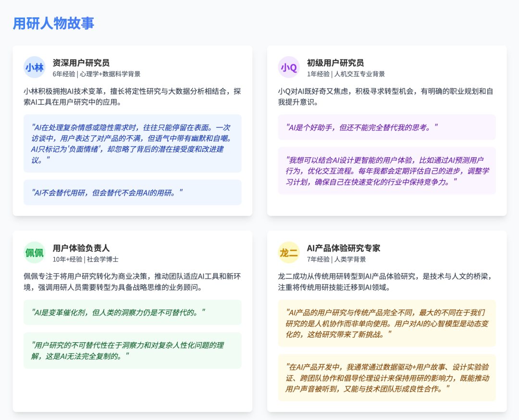Click the 佩佩 avatar icon
The image size is (519, 420).
pyautogui.click(x=34, y=252)
